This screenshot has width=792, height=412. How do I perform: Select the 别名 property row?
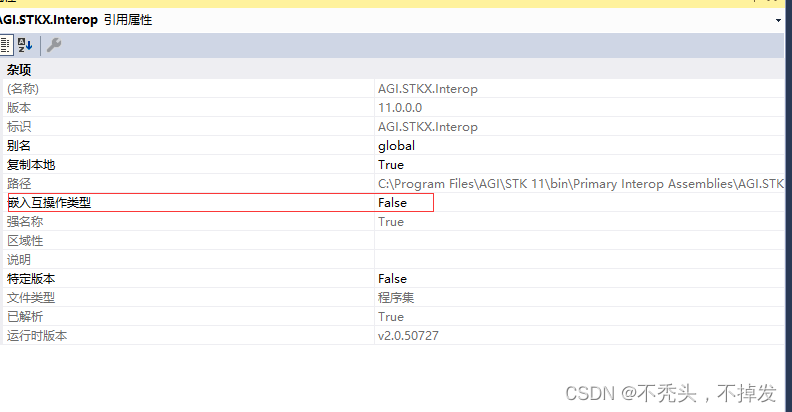point(393,146)
